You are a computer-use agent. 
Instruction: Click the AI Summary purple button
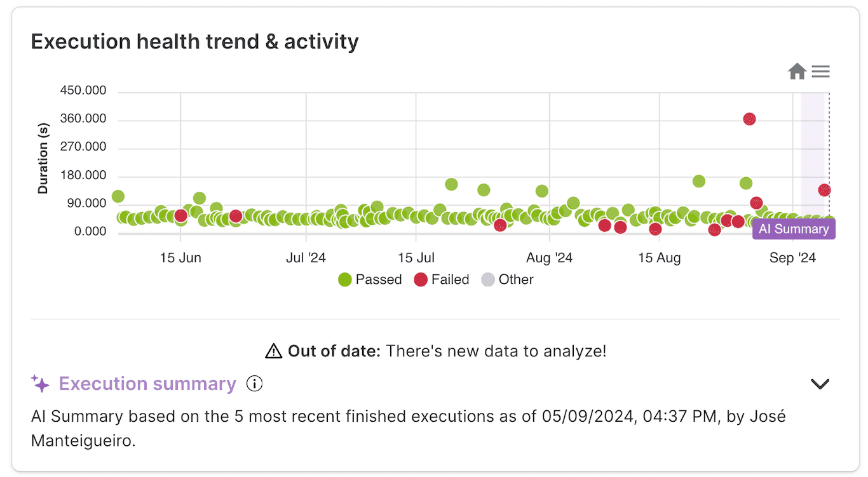[793, 229]
